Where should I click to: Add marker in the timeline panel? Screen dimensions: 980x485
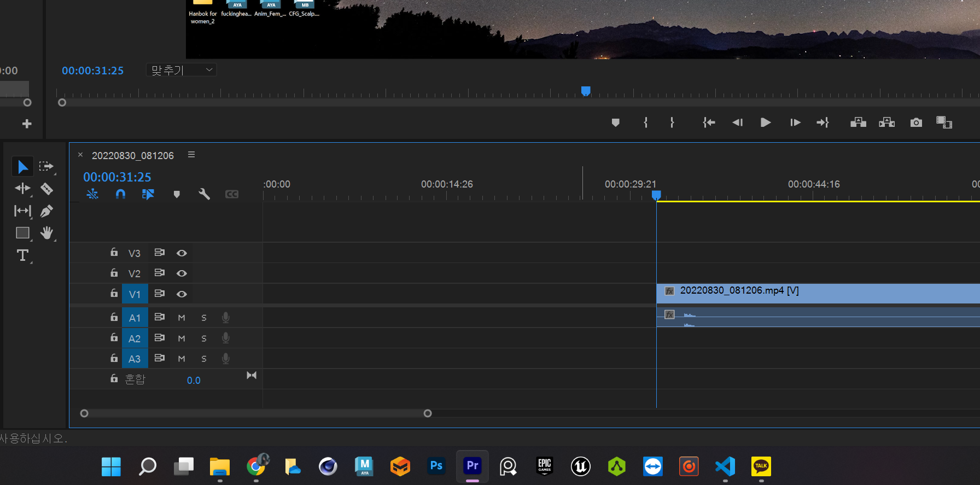pos(177,194)
